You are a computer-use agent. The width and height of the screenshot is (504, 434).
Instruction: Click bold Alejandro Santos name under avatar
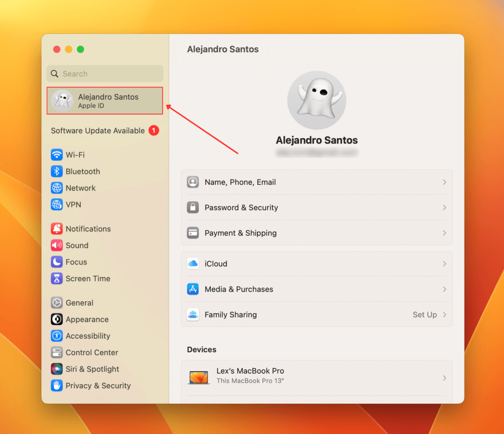(x=317, y=140)
